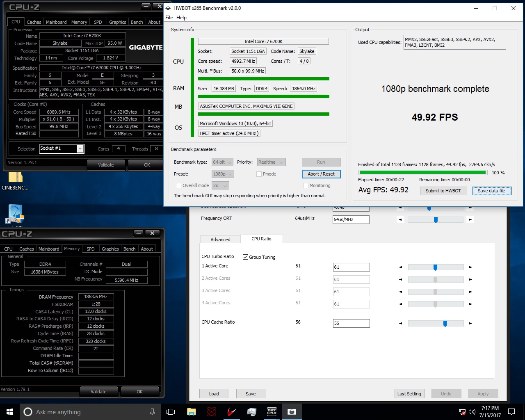This screenshot has width=525, height=420.
Task: Click the benchmark progress bar at 100 %
Action: tap(423, 173)
